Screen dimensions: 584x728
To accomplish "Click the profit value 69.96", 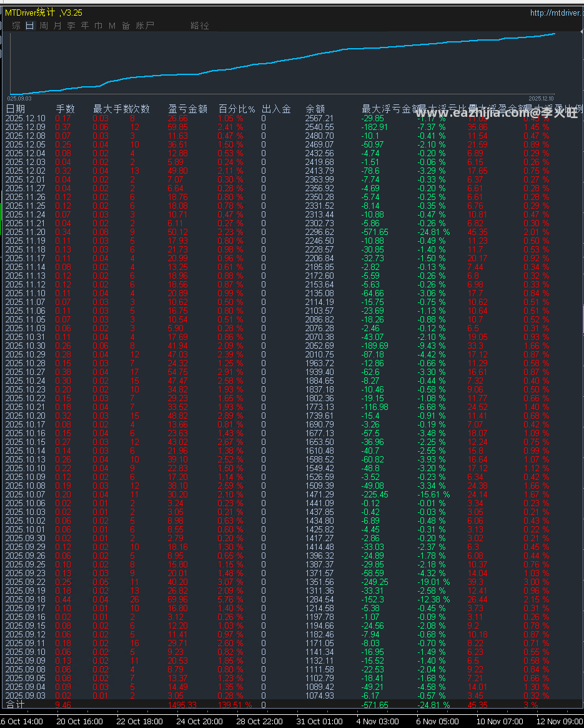I will point(178,599).
